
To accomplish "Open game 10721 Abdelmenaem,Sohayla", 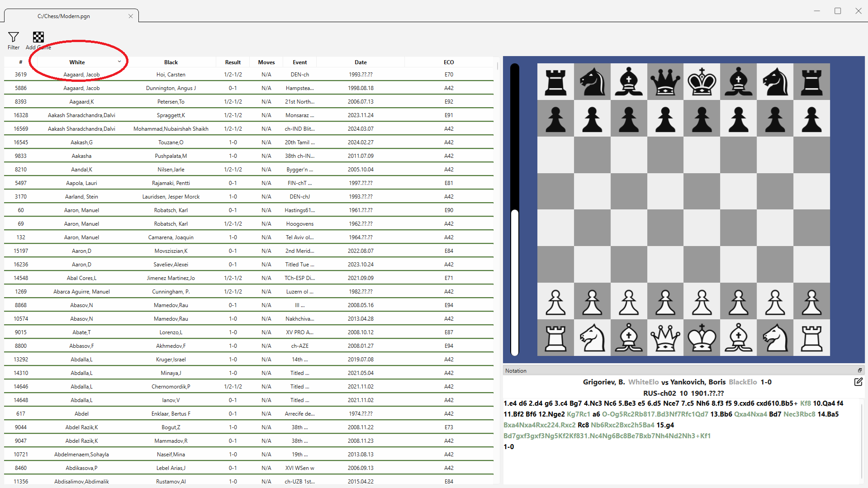I will click(x=249, y=455).
